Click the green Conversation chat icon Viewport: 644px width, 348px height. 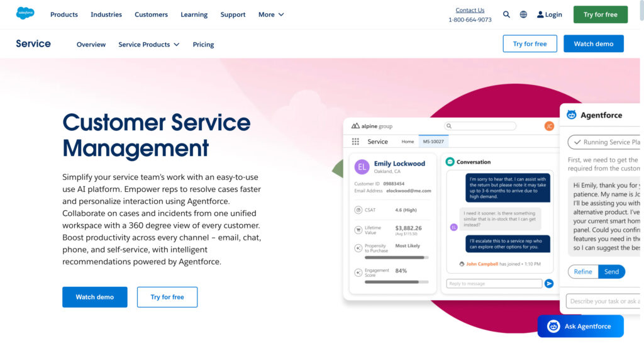pos(450,162)
